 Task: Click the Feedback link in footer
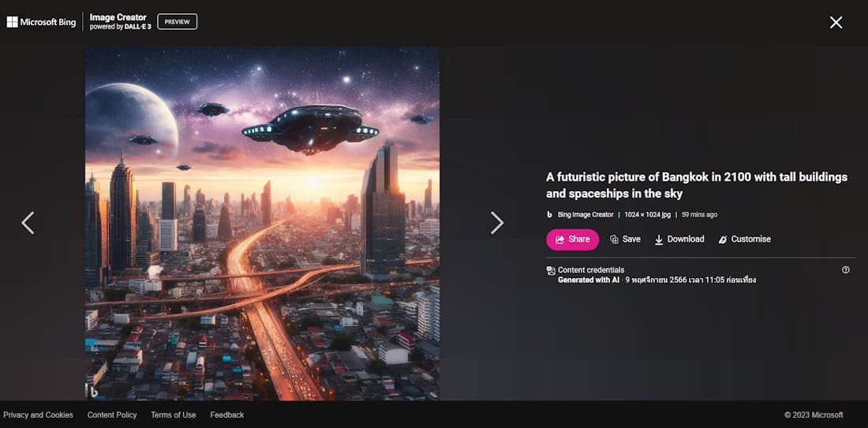[x=227, y=415]
